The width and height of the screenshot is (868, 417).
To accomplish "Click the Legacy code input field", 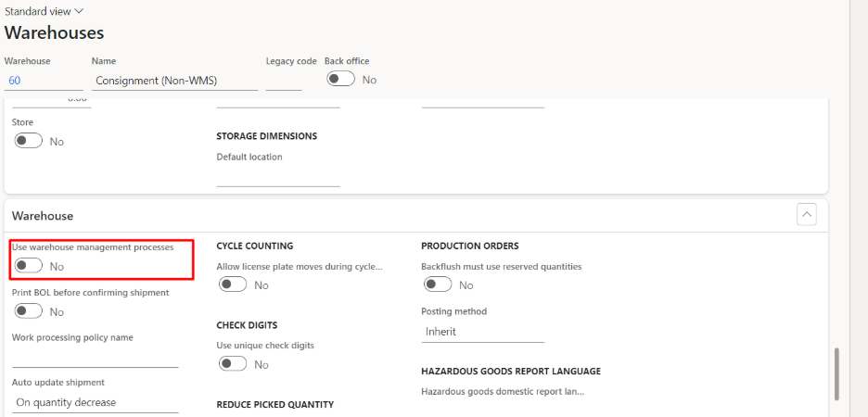I will click(x=283, y=81).
